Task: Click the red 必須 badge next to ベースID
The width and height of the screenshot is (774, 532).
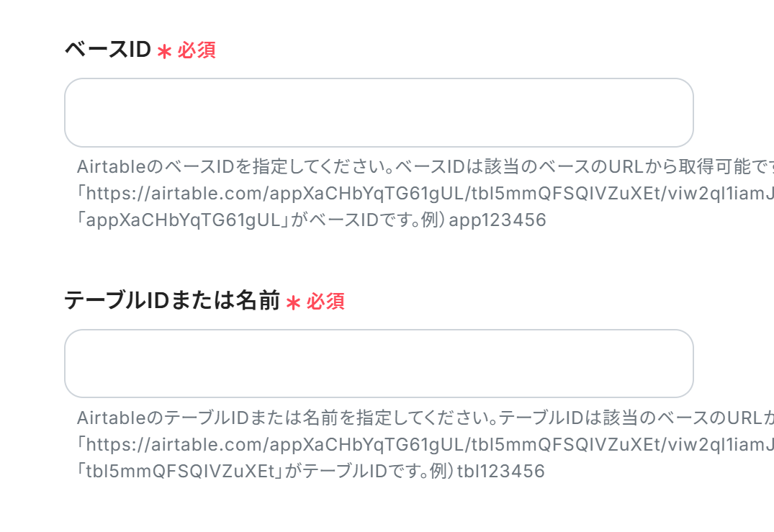Action: pos(195,50)
